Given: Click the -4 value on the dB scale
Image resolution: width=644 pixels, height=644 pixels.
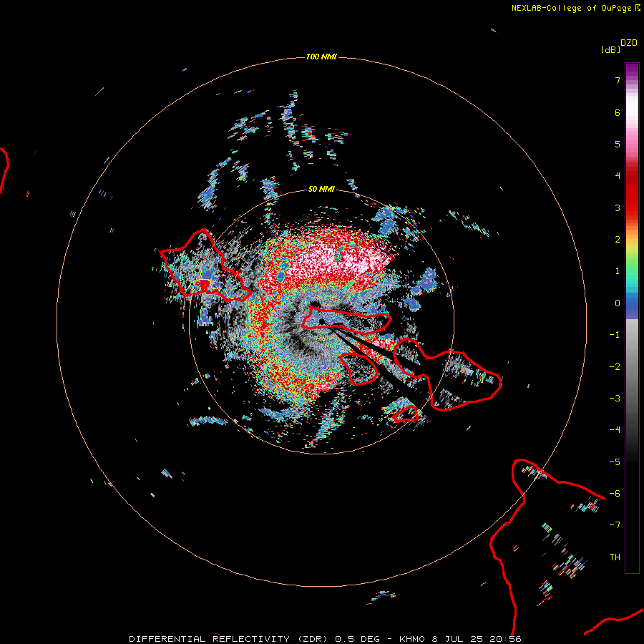Looking at the screenshot, I should 615,430.
